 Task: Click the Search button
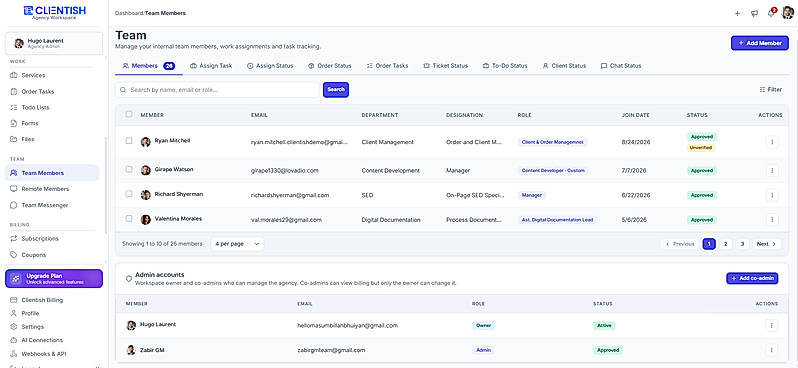click(x=336, y=90)
